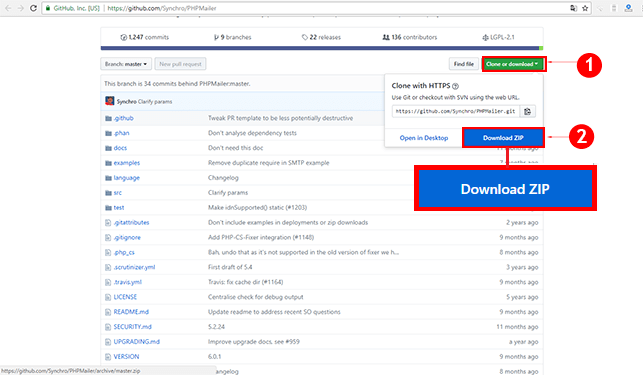Open the examples folder
This screenshot has width=643, height=375.
tap(127, 163)
